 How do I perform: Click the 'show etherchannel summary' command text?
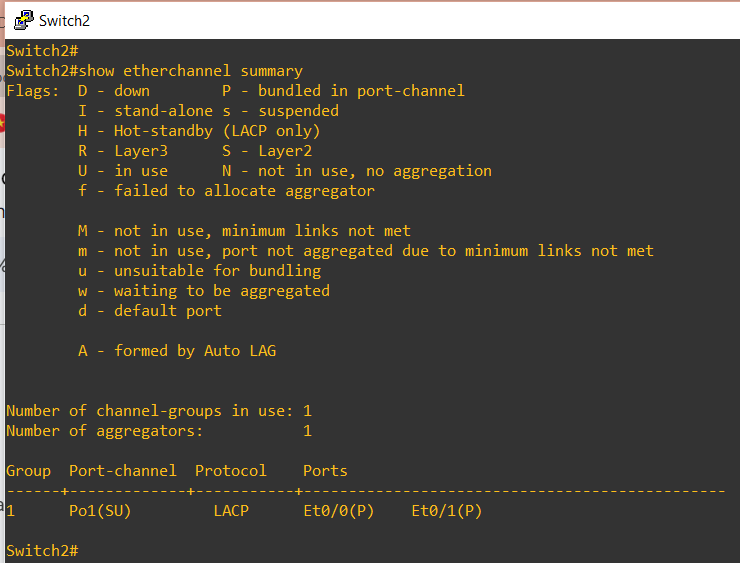coord(191,71)
